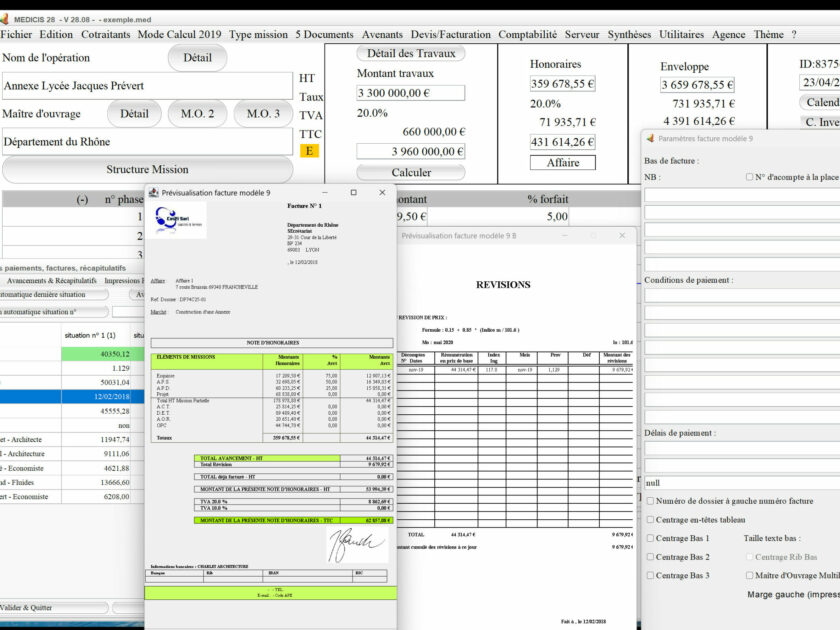Viewport: 840px width, 630px height.
Task: Maximize the Prévisualisation facture modèle 9 window
Action: (354, 192)
